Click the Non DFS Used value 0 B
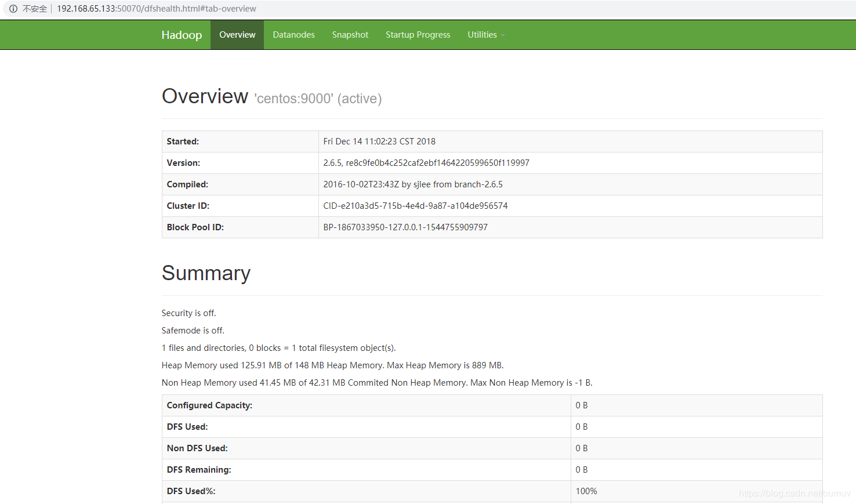Screen dimensions: 856x504 click(582, 448)
